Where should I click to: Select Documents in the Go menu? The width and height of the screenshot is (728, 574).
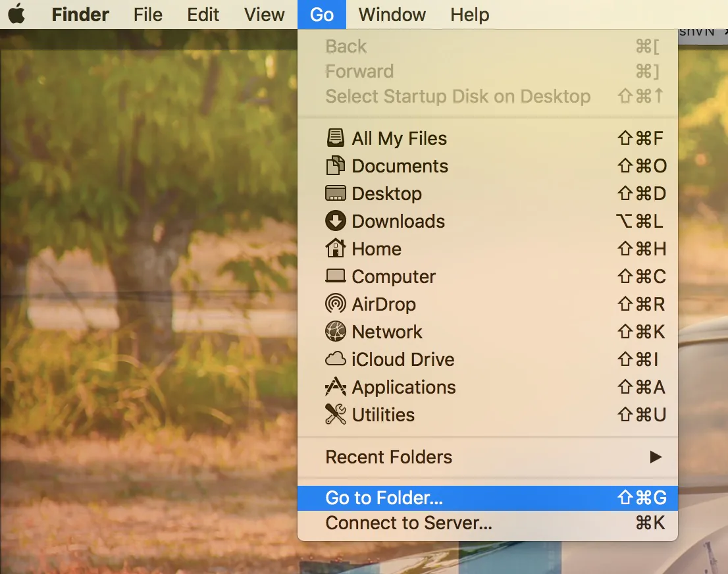pos(488,166)
